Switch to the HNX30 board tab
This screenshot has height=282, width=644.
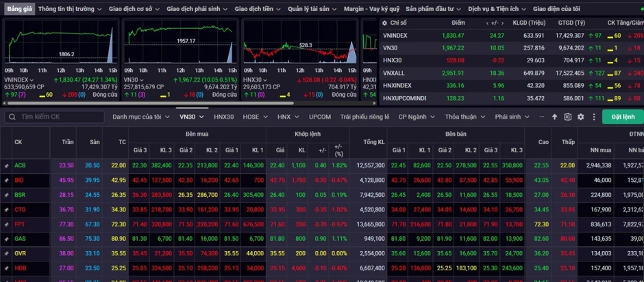(x=224, y=117)
